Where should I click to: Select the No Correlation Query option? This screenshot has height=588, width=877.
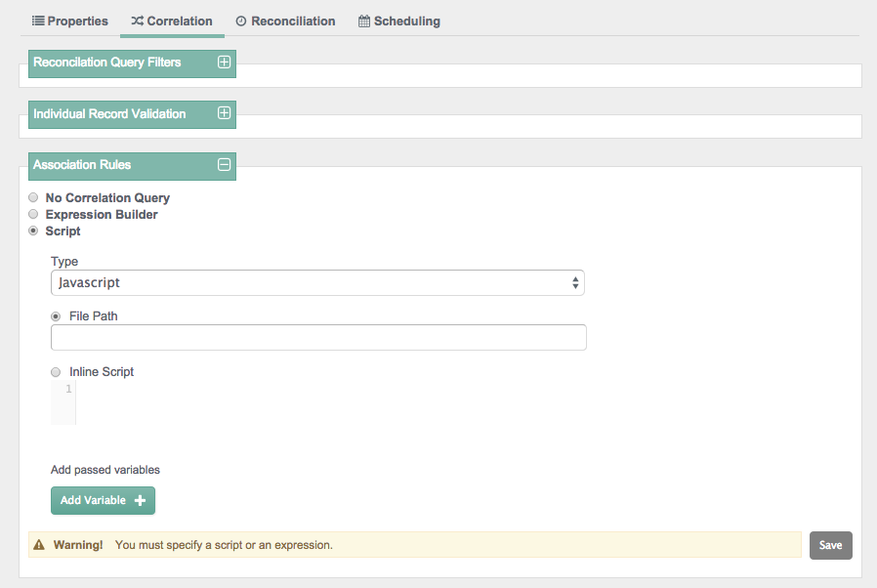coord(33,197)
